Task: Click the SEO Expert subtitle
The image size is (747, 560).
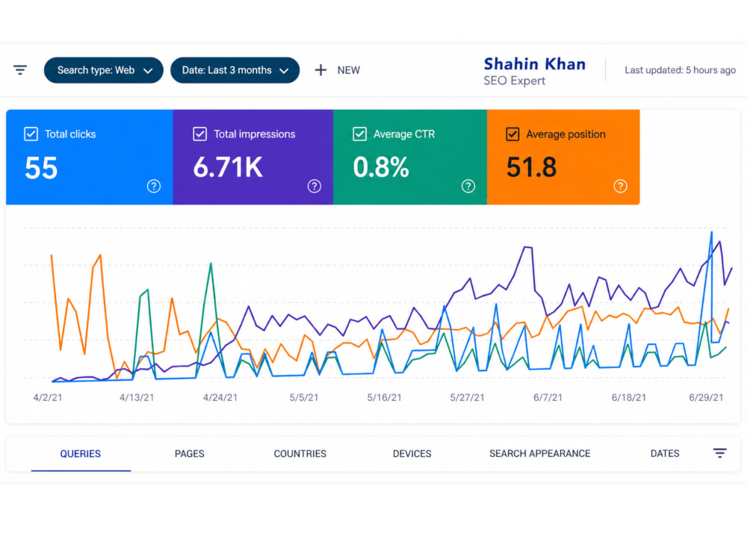Action: point(515,81)
